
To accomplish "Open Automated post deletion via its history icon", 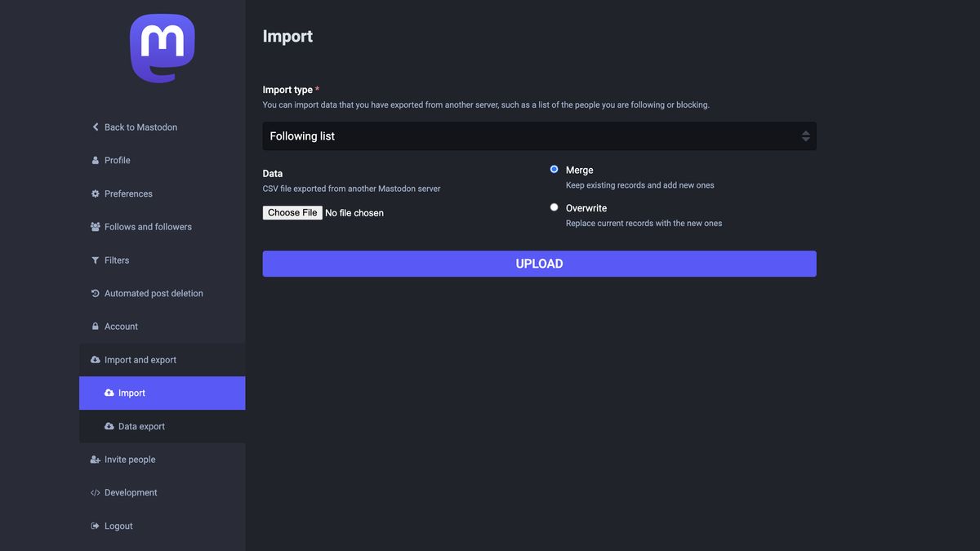I will (x=94, y=292).
